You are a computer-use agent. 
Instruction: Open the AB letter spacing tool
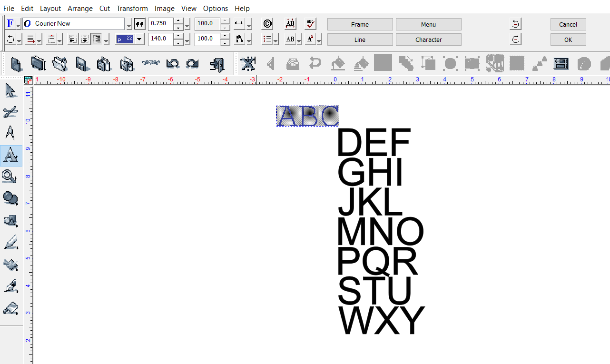(x=290, y=24)
